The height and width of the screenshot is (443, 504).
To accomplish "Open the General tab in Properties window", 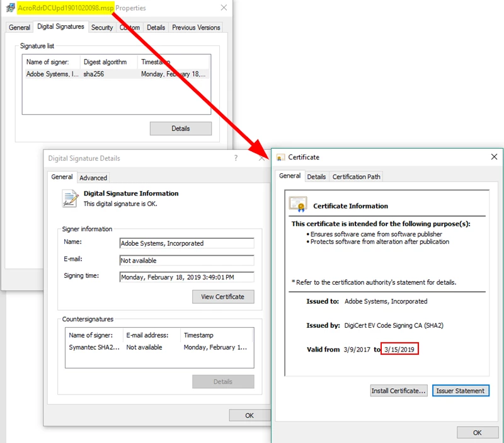I will tap(20, 28).
